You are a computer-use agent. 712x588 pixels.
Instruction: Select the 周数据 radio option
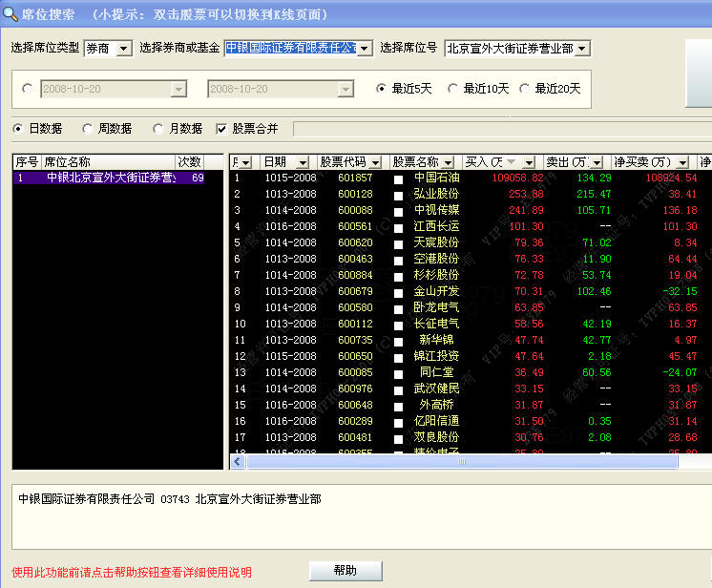[x=89, y=129]
